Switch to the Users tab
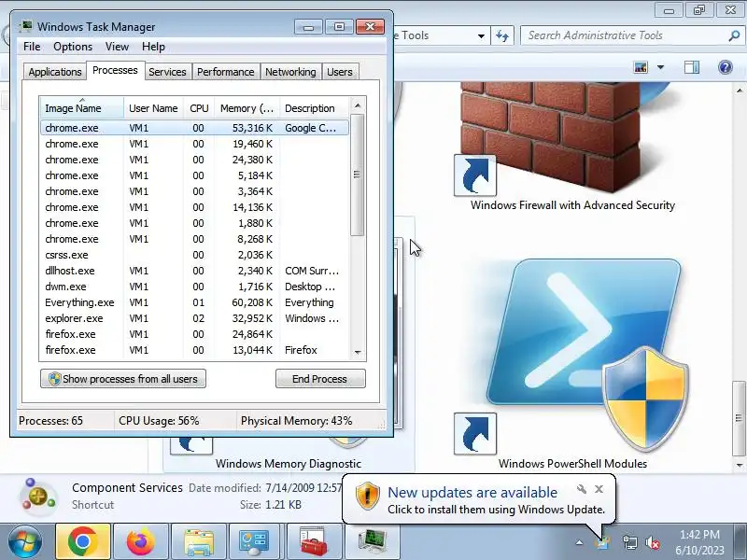 [340, 72]
